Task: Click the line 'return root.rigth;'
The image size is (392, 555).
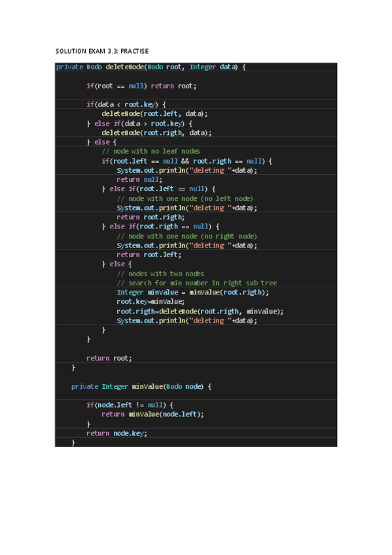Action: (x=151, y=217)
